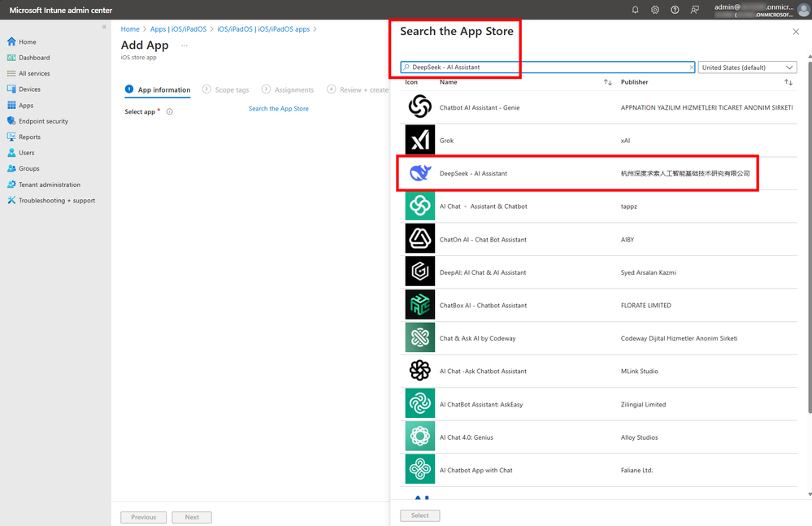Click the Previous button
812x526 pixels.
click(x=143, y=517)
